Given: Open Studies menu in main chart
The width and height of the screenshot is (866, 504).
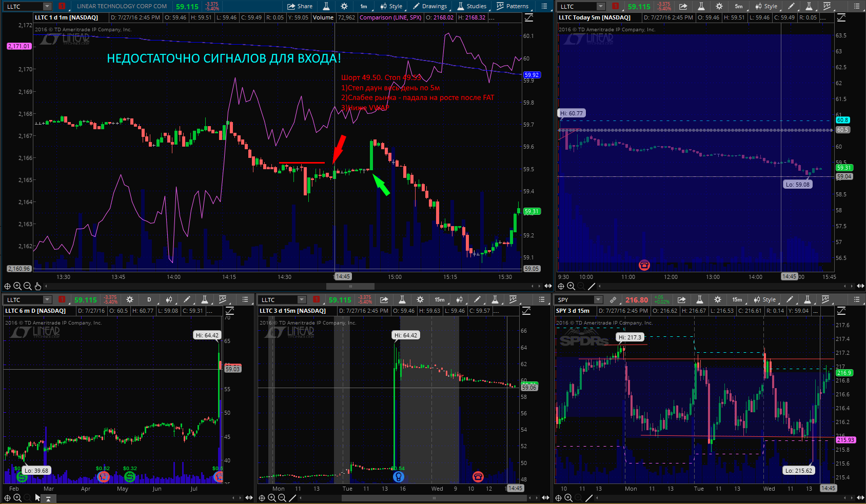Looking at the screenshot, I should pyautogui.click(x=471, y=6).
